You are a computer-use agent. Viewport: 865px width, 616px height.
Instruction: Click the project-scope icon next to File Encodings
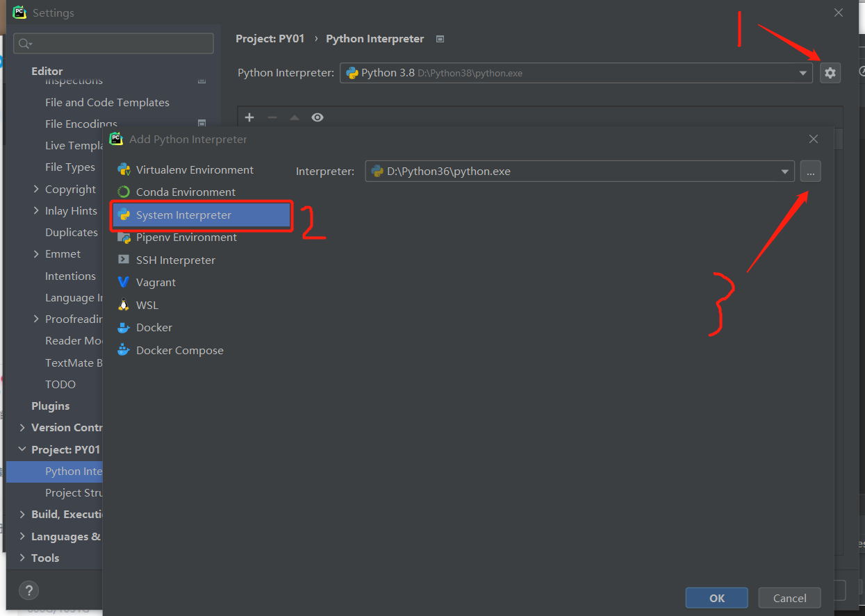pos(201,124)
